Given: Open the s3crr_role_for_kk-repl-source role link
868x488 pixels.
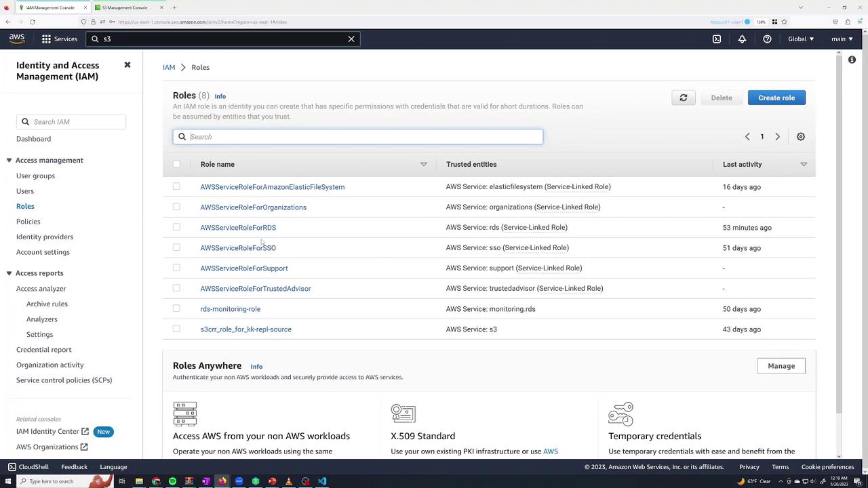Looking at the screenshot, I should [x=245, y=329].
